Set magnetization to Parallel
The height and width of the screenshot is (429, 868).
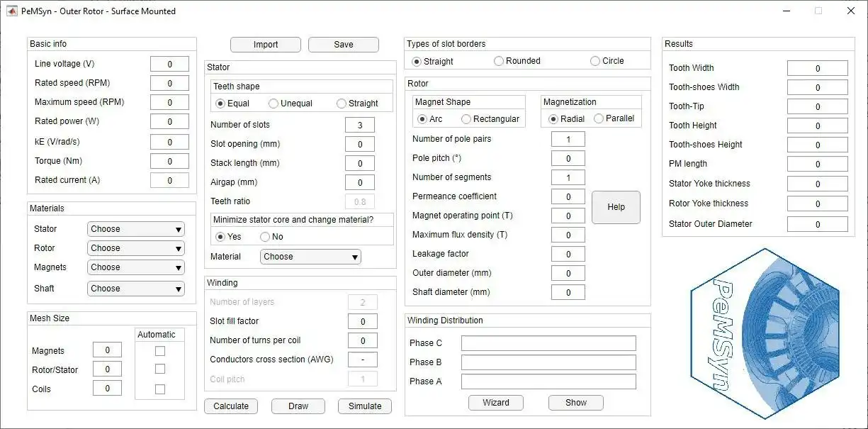[599, 118]
